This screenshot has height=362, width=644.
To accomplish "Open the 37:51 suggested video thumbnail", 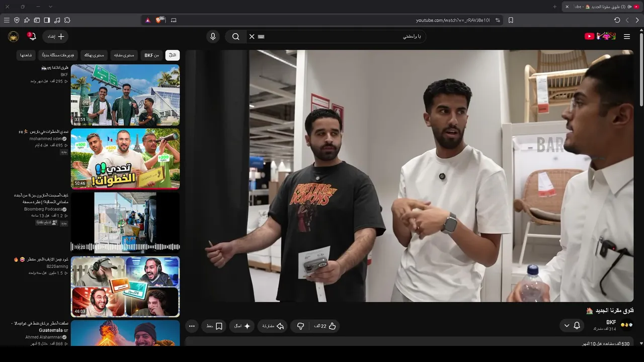I will click(x=125, y=95).
